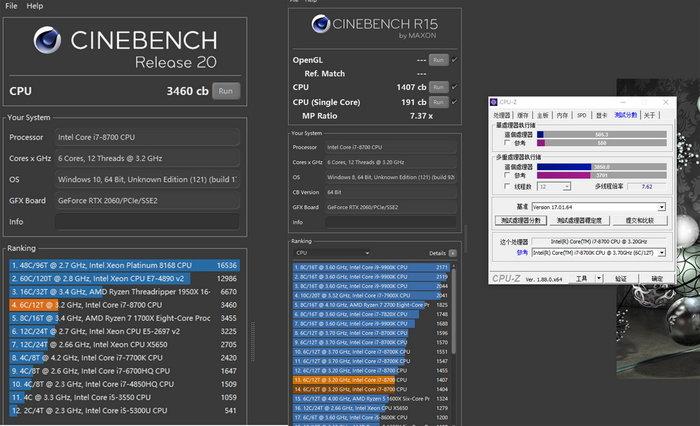Click the 确定 button in CPU-Z

click(657, 279)
